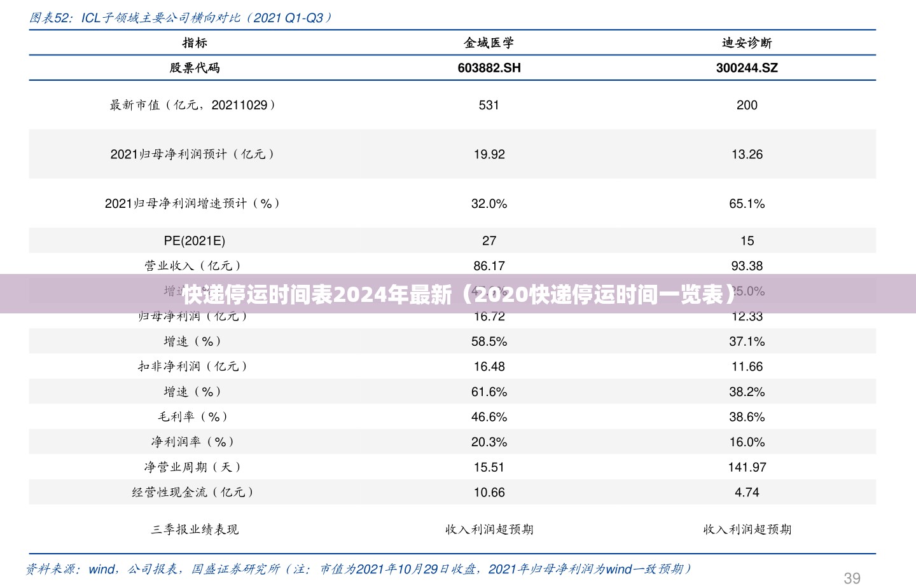Select gross margin value 46.6%
Image resolution: width=916 pixels, height=588 pixels.
pos(489,417)
